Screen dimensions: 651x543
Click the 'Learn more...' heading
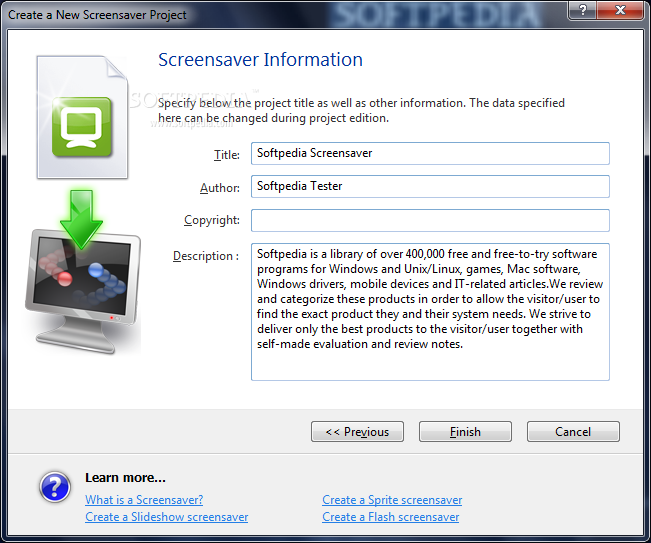click(x=125, y=478)
